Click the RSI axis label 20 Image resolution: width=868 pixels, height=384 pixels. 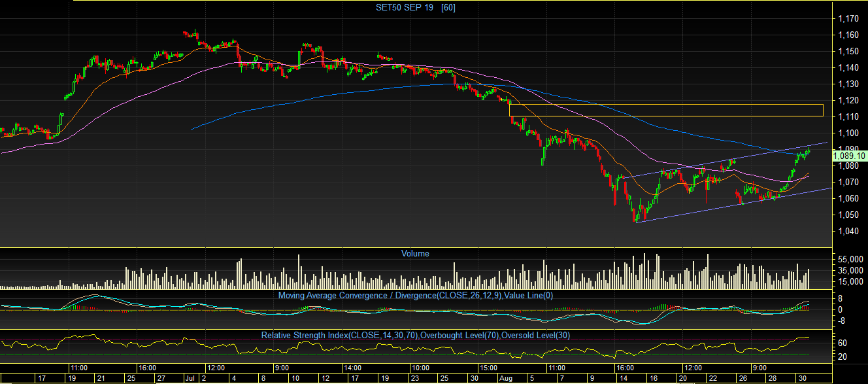842,357
